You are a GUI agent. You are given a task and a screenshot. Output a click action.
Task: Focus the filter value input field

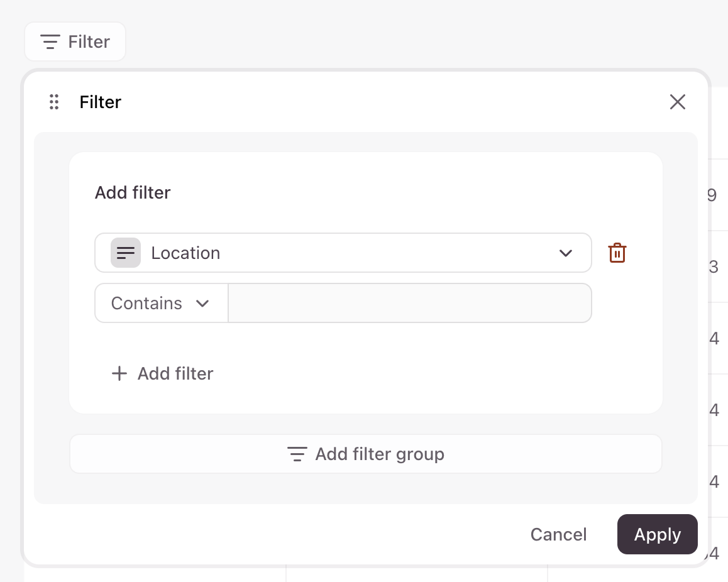[x=409, y=303]
